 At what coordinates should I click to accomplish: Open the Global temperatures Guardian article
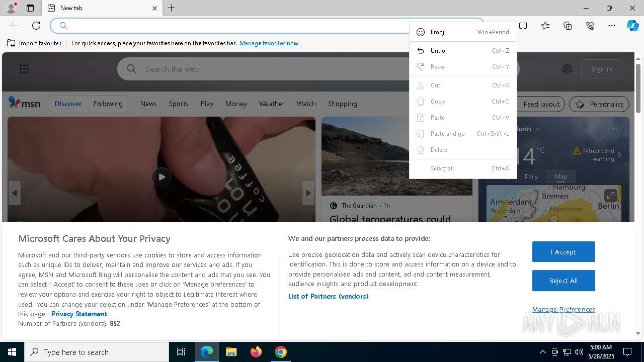point(390,219)
